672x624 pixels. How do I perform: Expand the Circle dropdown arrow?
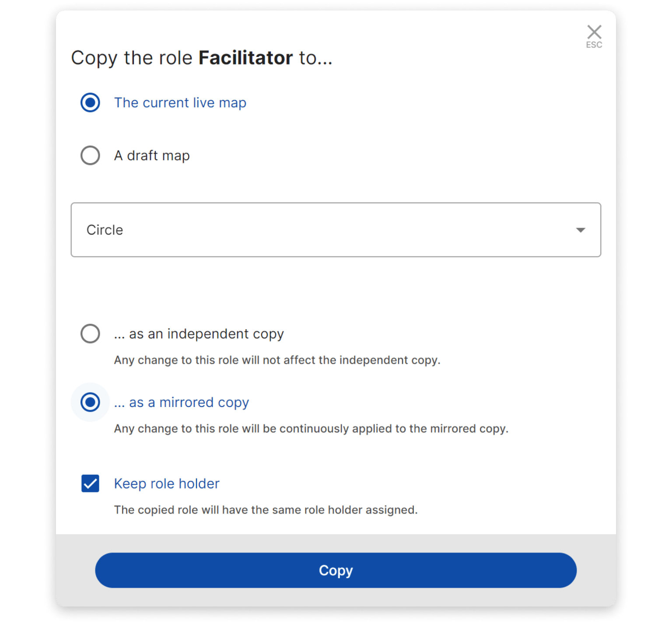pyautogui.click(x=581, y=230)
